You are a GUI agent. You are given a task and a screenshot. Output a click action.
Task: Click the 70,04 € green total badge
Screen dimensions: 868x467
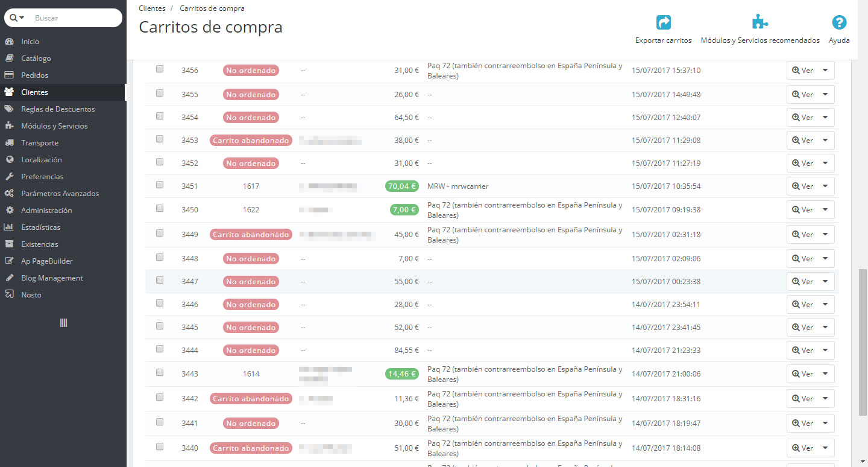[402, 186]
